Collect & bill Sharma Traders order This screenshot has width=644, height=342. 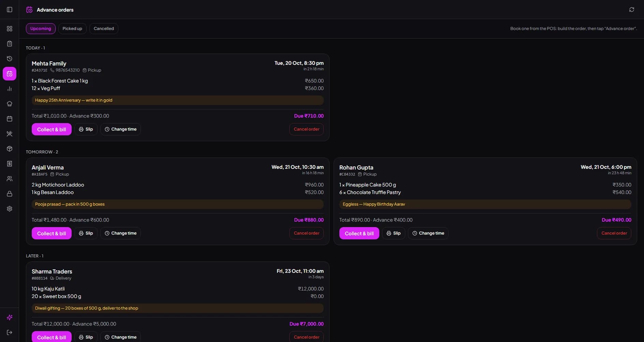[x=52, y=337]
